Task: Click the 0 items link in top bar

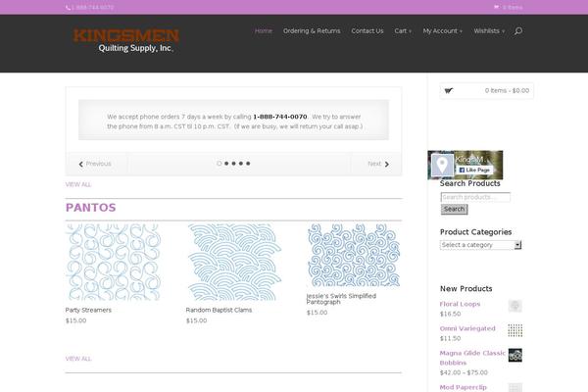Action: pyautogui.click(x=513, y=7)
